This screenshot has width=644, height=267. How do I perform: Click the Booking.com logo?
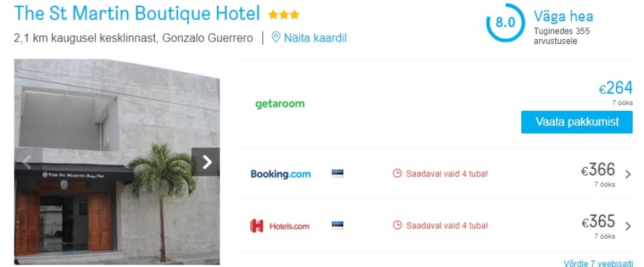280,174
